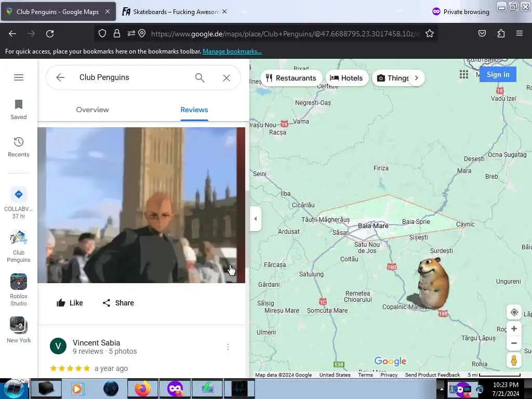Go back in browser history

point(12,34)
